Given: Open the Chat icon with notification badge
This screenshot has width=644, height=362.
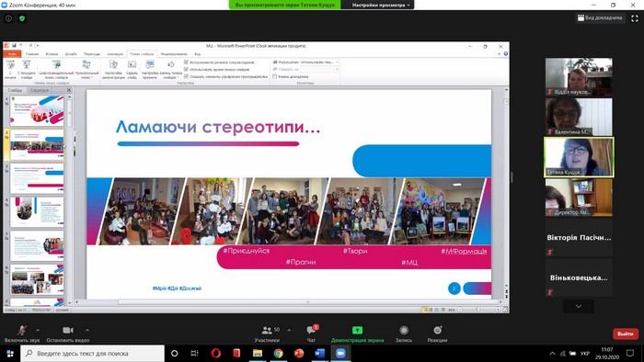Looking at the screenshot, I should 311,330.
